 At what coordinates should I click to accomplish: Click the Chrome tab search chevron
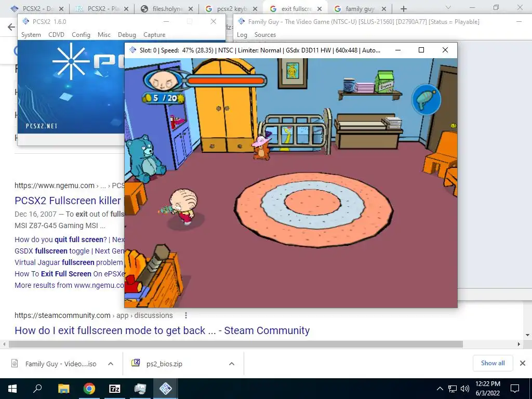448,7
